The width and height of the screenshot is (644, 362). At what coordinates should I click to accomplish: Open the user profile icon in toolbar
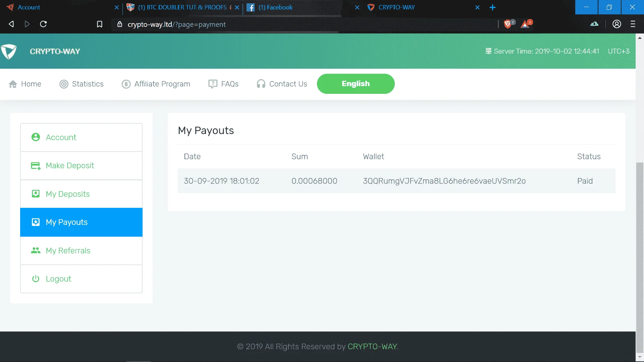[x=617, y=24]
